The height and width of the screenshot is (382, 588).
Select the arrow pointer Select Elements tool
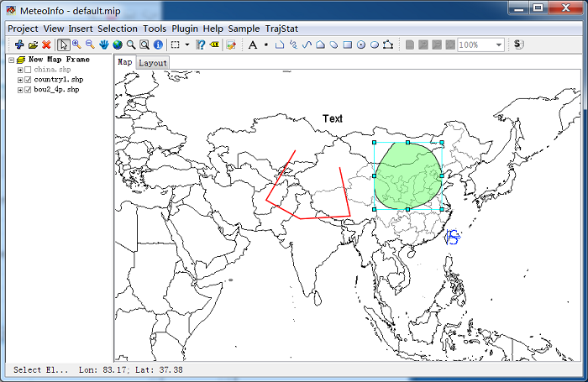point(63,44)
